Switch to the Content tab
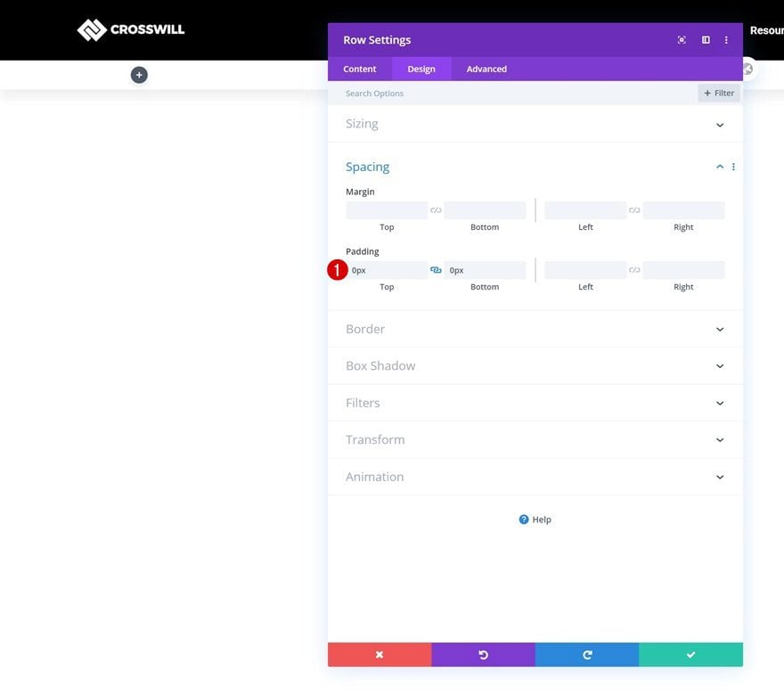Image resolution: width=784 pixels, height=696 pixels. point(360,69)
